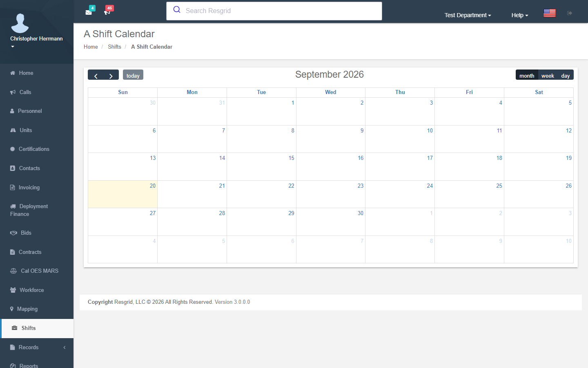Open the Test Department dropdown
This screenshot has height=368, width=588.
click(x=468, y=15)
